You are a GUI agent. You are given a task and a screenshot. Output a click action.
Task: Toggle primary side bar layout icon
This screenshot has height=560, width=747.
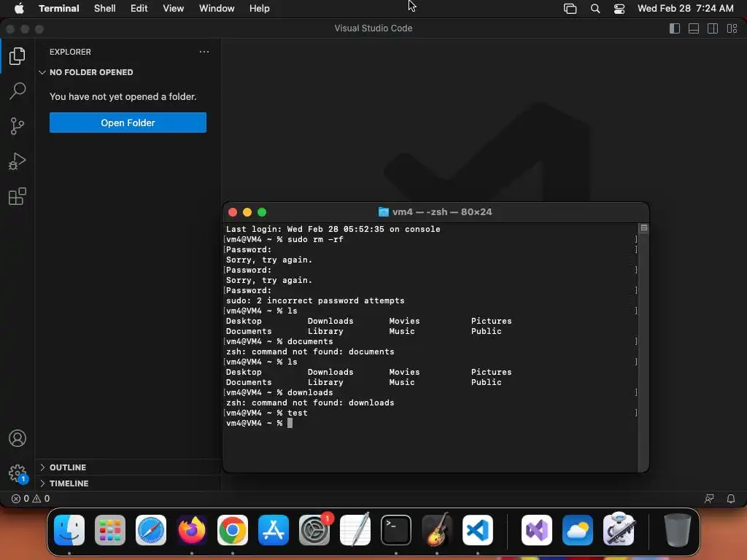pos(675,28)
